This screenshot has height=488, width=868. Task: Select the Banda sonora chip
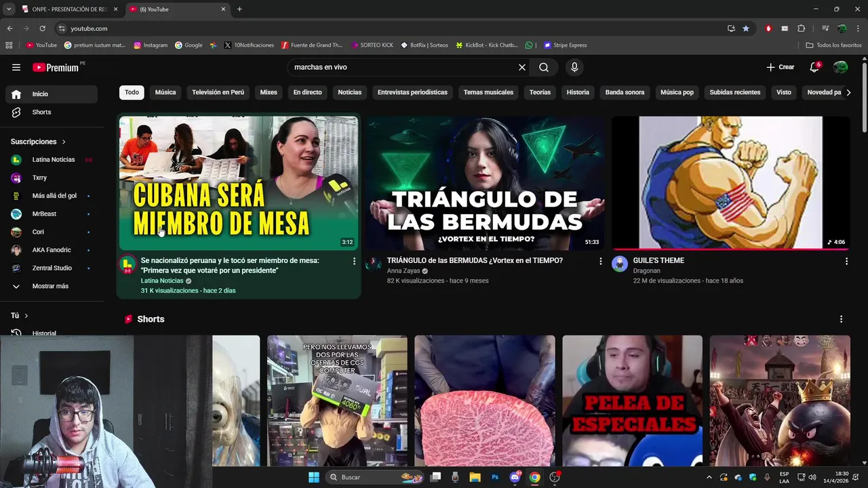pos(625,92)
